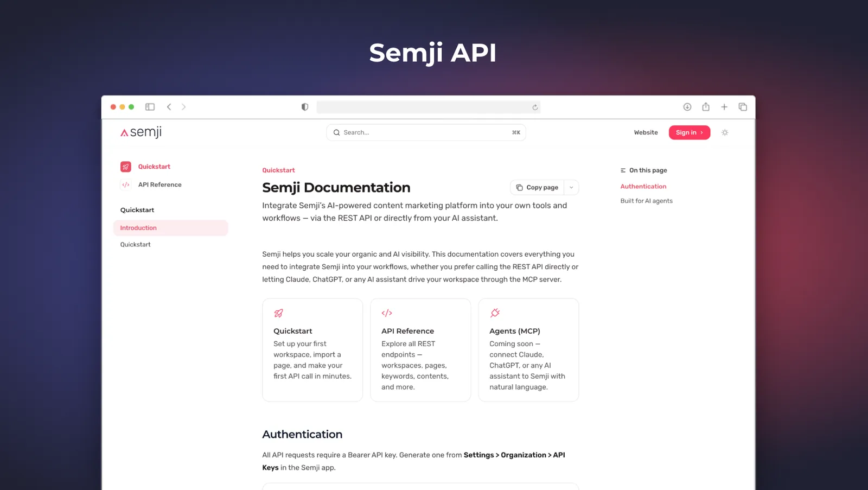Viewport: 868px width, 490px height.
Task: Click the plug icon on Agents (MCP) card
Action: pyautogui.click(x=495, y=313)
